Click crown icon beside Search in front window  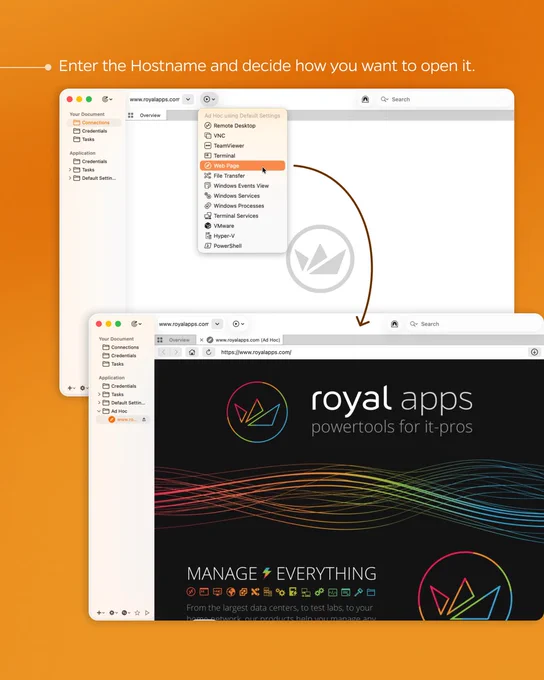pyautogui.click(x=394, y=324)
